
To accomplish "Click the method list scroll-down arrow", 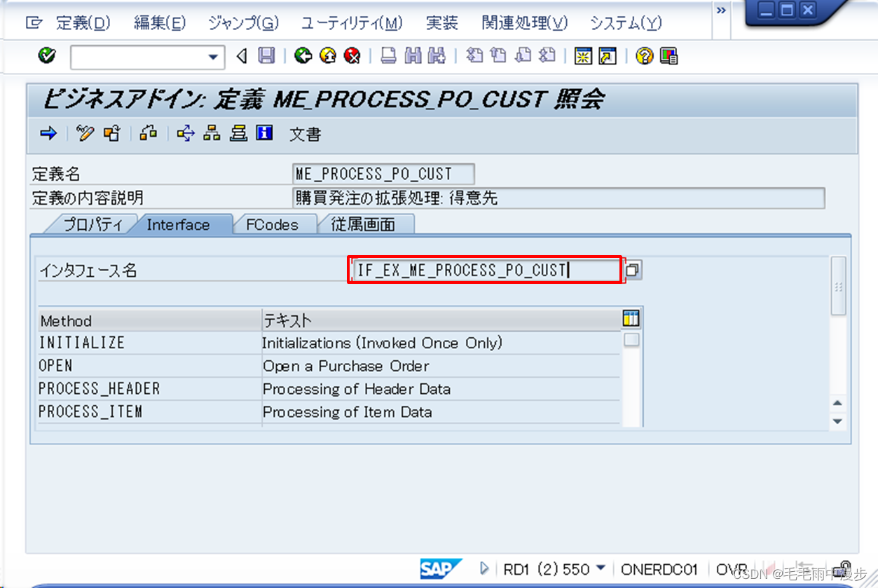I will (837, 421).
